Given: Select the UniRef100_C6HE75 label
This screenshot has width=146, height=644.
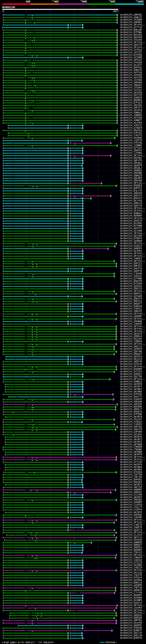Looking at the screenshot, I should point(131,527).
